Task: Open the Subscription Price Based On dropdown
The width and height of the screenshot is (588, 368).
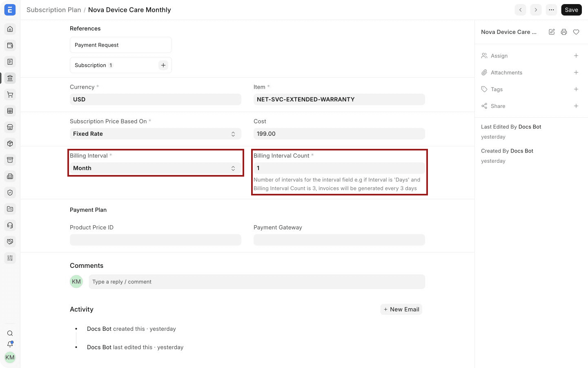Action: (x=156, y=134)
